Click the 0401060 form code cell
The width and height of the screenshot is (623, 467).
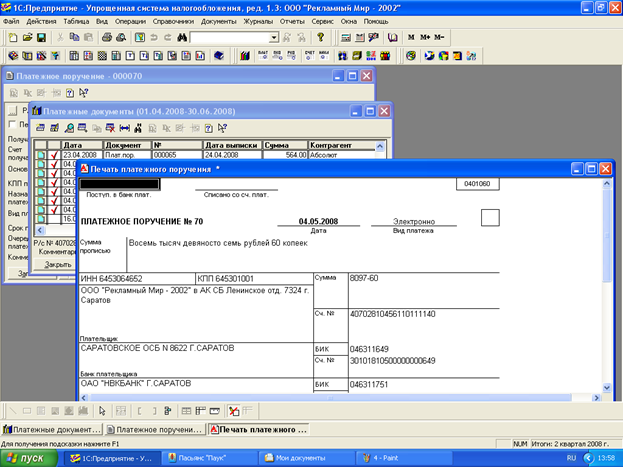tap(478, 184)
